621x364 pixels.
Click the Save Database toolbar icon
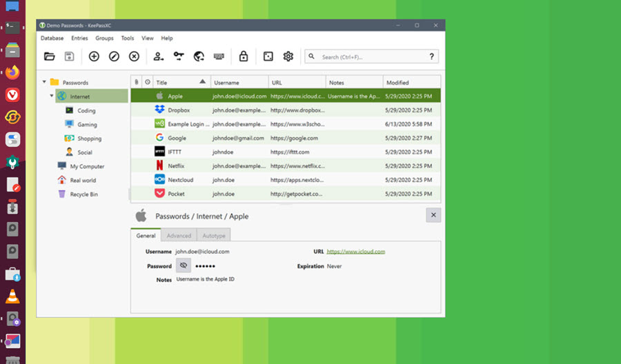(x=69, y=57)
